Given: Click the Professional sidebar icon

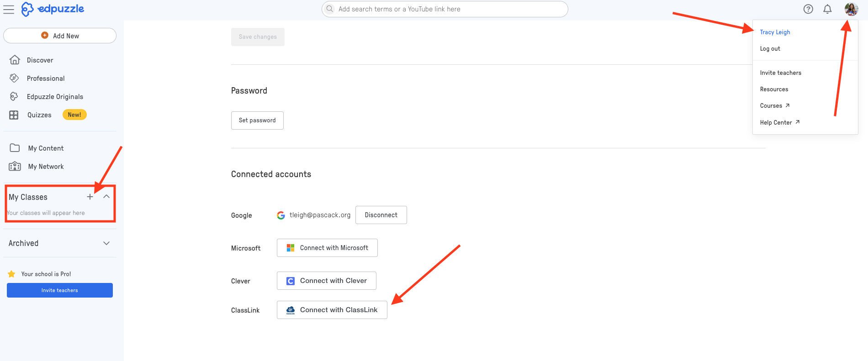Looking at the screenshot, I should tap(14, 78).
